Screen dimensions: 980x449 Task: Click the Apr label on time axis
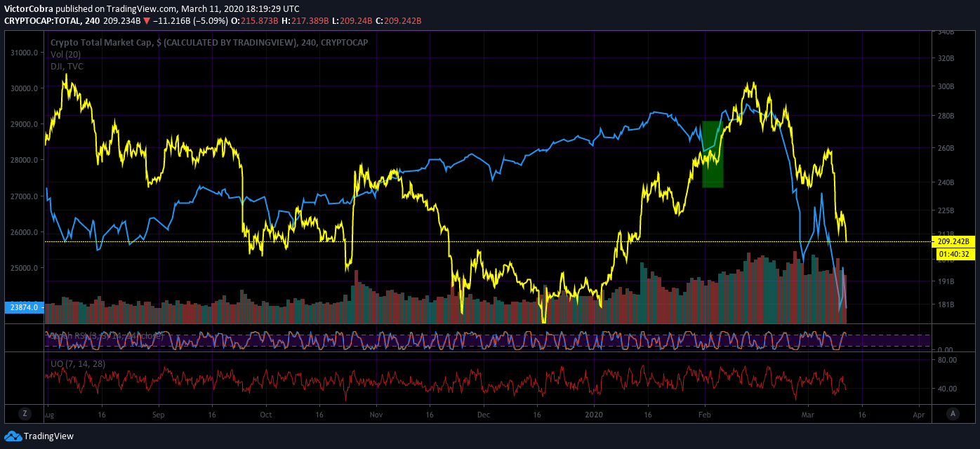coord(919,415)
